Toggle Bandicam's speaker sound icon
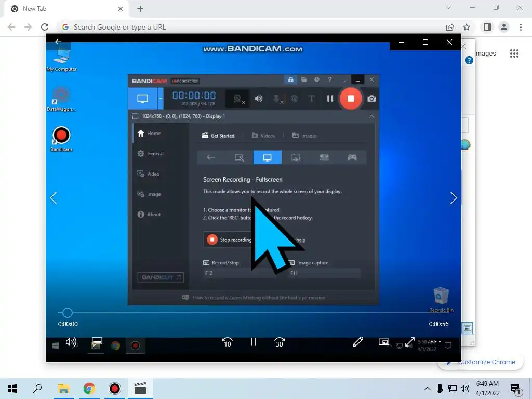 [259, 98]
